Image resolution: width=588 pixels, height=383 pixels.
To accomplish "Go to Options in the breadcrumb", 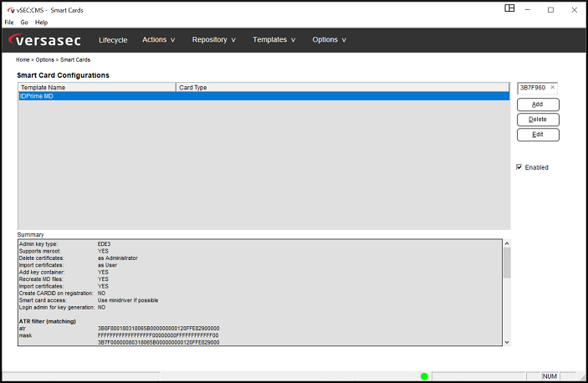I will pos(44,60).
